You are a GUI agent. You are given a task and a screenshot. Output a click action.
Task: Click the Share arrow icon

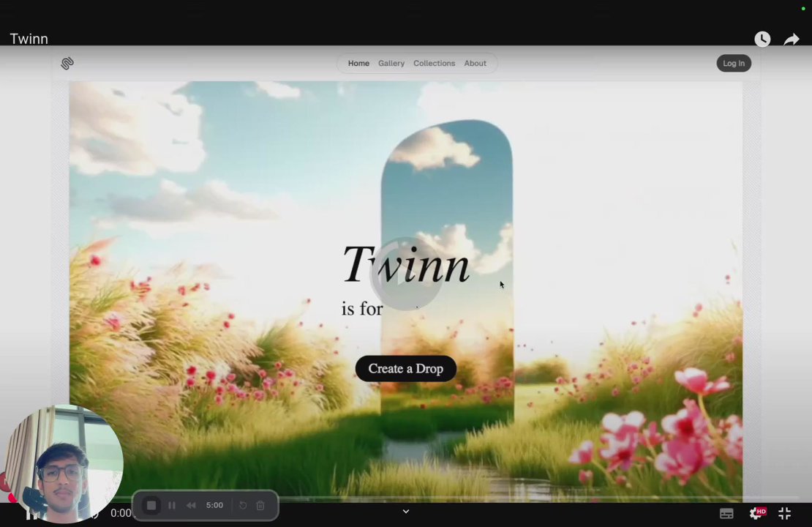792,39
